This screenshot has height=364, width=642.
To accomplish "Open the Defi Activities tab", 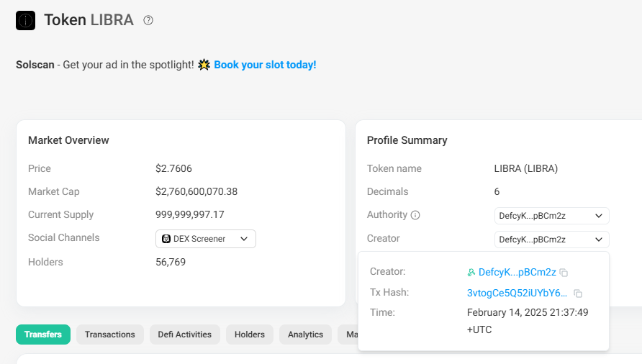I will point(185,335).
